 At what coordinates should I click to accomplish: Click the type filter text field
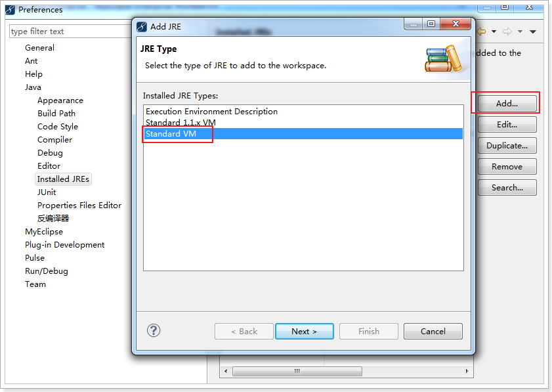pyautogui.click(x=70, y=32)
